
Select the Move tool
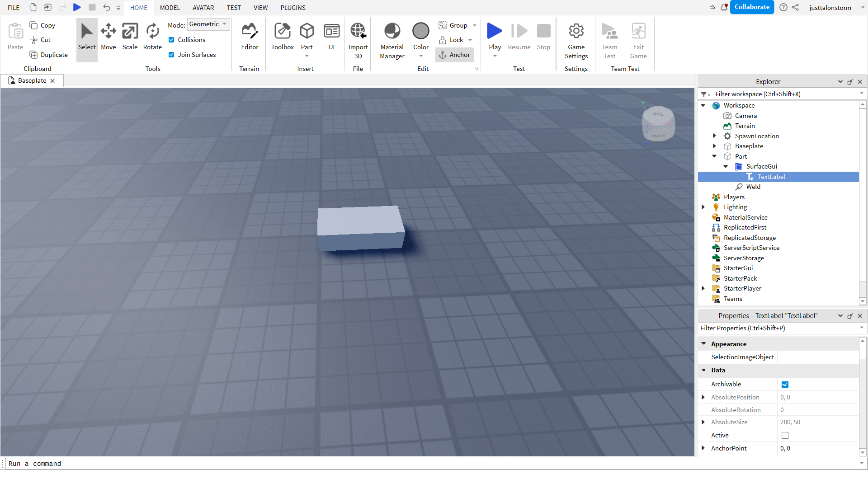(108, 36)
